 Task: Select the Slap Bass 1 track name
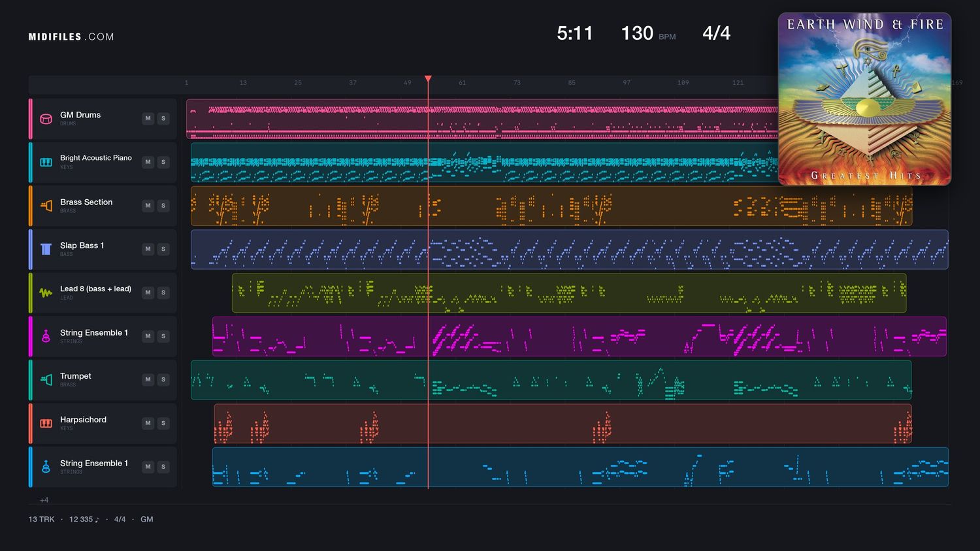(x=82, y=245)
